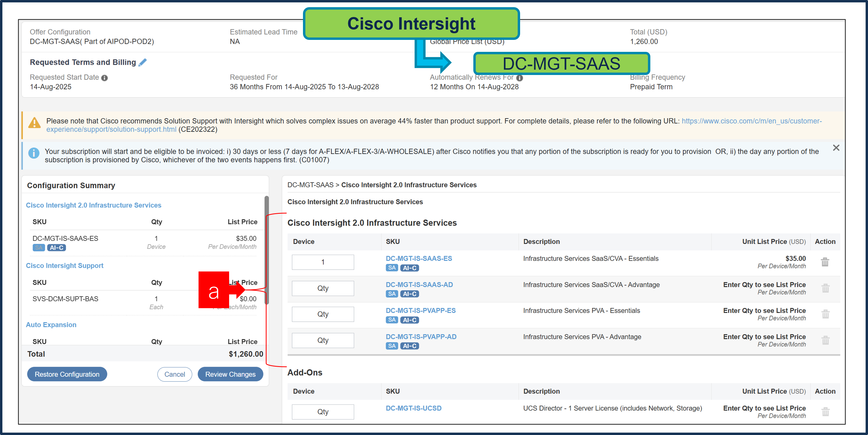Screen dimensions: 868x435
Task: Dismiss the subscription notice with the X
Action: [x=836, y=148]
